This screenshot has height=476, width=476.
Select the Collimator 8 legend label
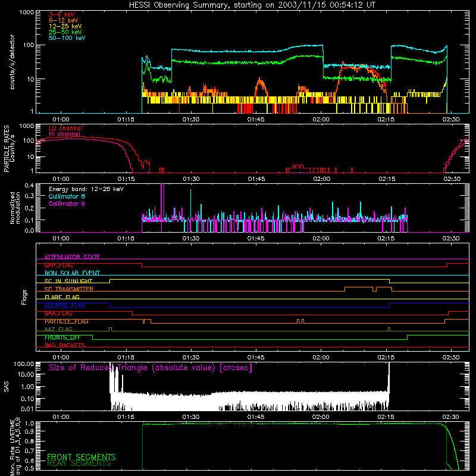(x=67, y=196)
